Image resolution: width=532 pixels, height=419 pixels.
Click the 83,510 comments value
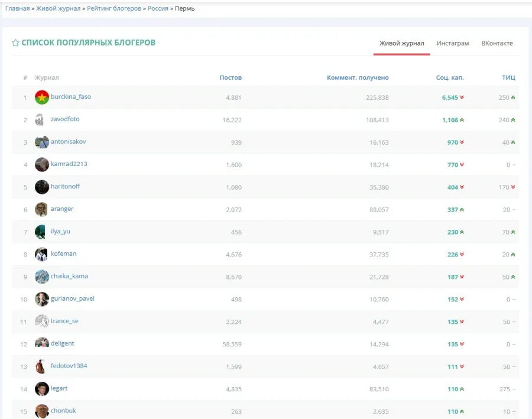coord(379,389)
